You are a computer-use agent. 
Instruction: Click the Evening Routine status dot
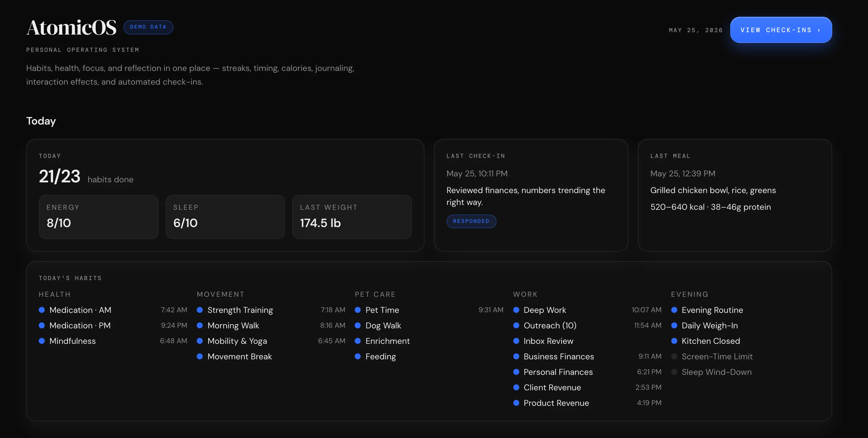(674, 310)
